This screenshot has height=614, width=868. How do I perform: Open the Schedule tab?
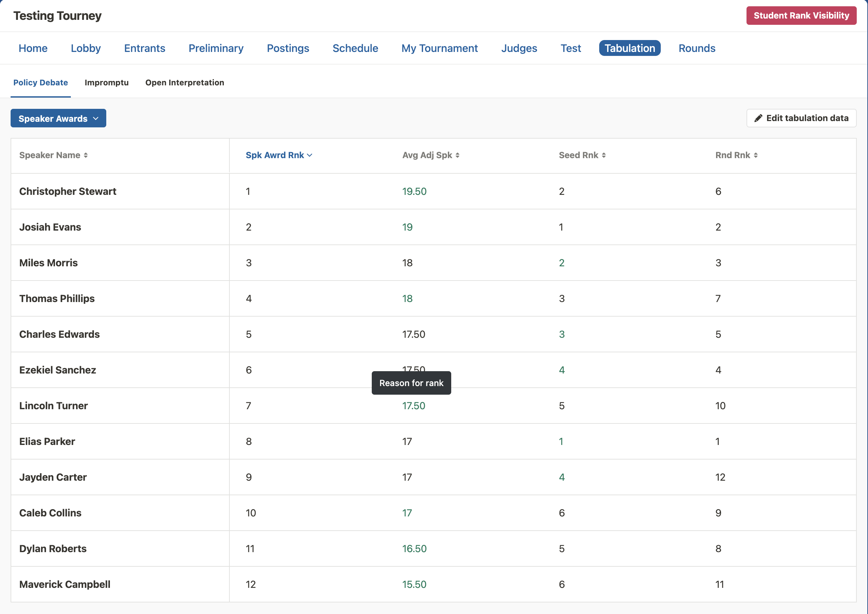coord(355,48)
